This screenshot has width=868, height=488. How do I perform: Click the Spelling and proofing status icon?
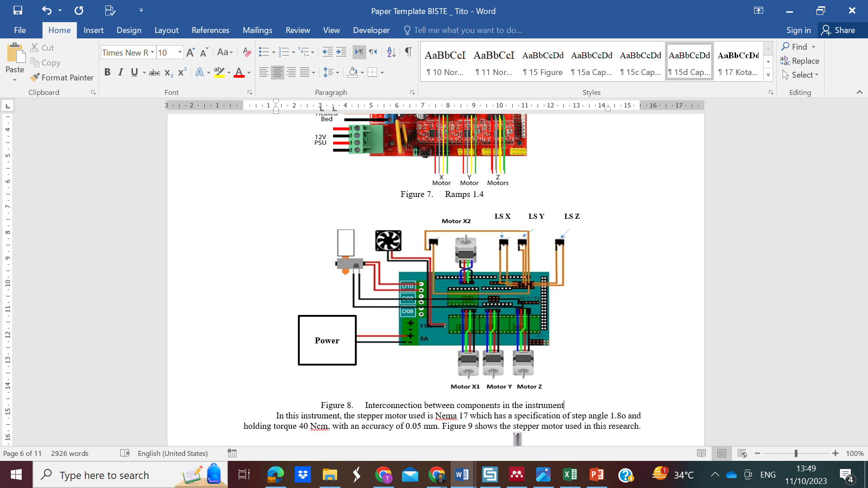click(125, 453)
